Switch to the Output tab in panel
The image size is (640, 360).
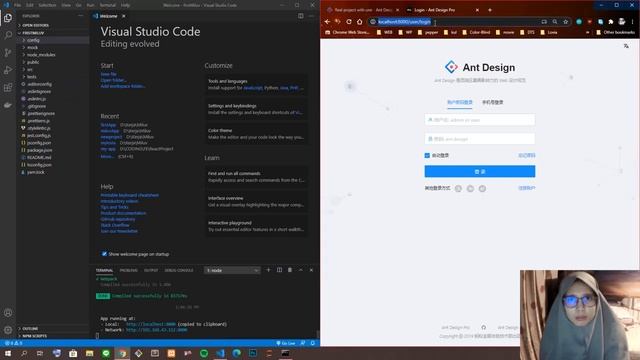pos(151,270)
